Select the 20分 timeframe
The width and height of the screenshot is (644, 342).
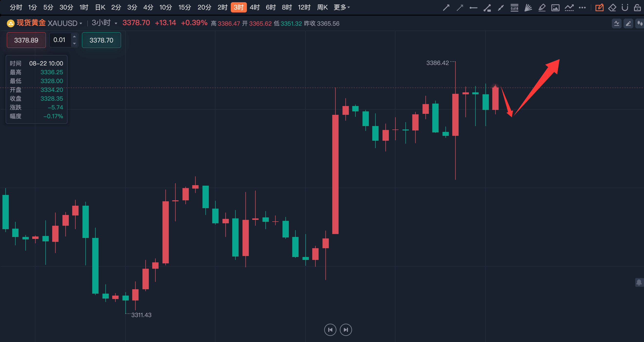pos(204,8)
